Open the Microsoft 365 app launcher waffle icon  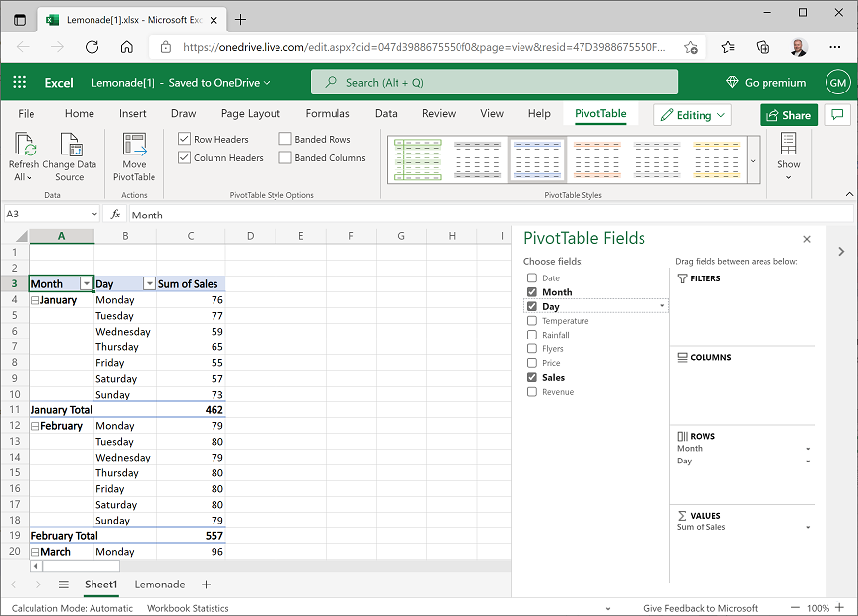pos(18,82)
